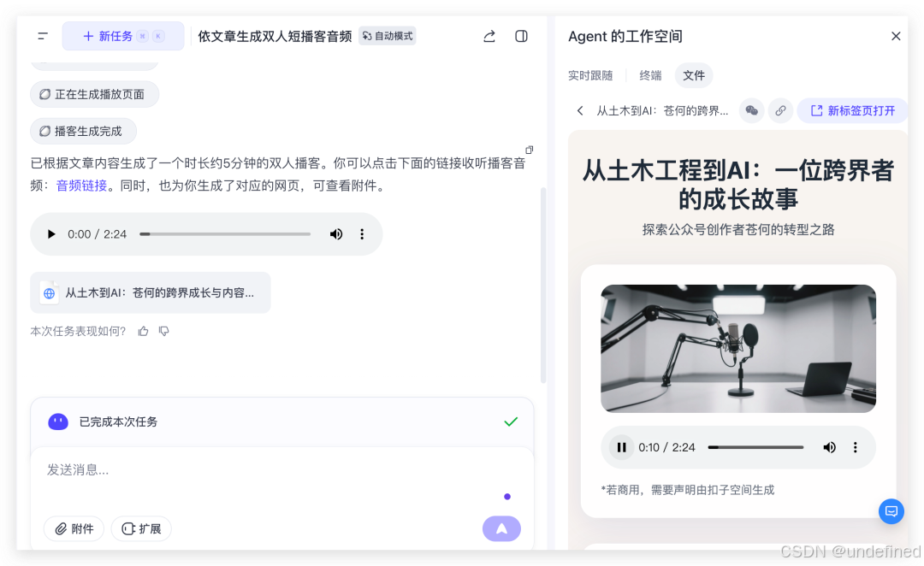The height and width of the screenshot is (566, 924).
Task: Click the subtitle 探索公众号创作者苍何的转型之路
Action: click(x=738, y=230)
